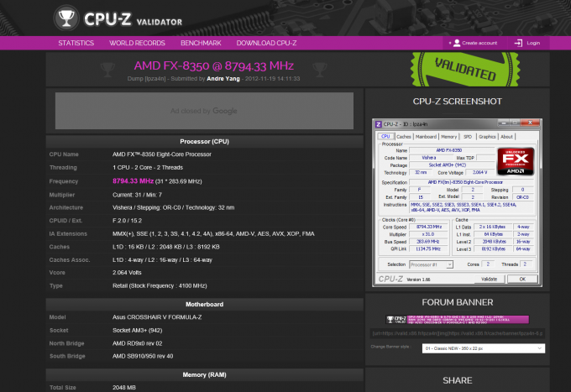
Task: Open the Change Banner style dropdown
Action: 483,348
